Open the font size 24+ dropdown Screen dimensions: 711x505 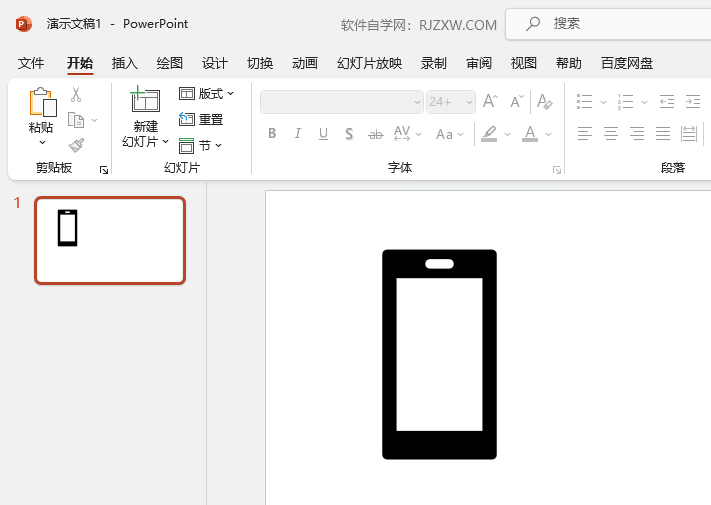pos(469,102)
